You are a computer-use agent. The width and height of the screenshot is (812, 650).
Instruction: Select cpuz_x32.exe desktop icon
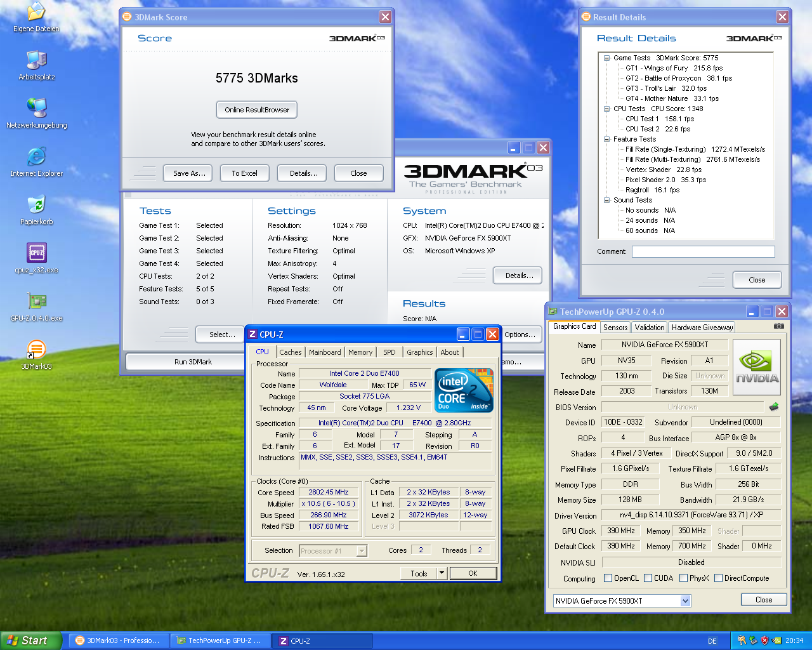click(x=37, y=253)
